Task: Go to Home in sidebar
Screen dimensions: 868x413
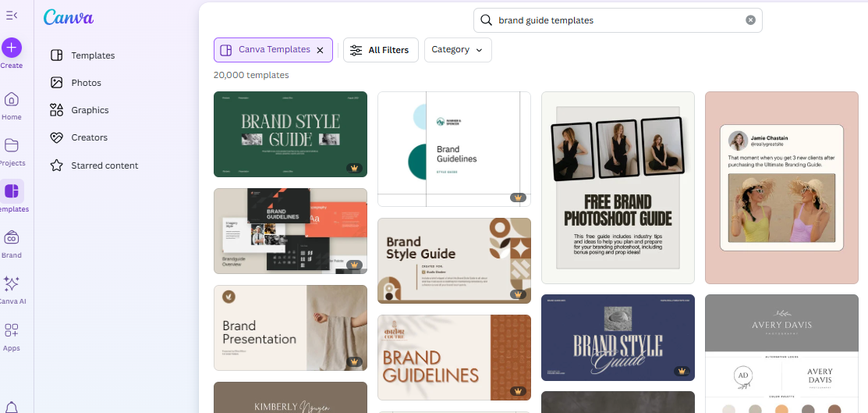Action: (12, 100)
